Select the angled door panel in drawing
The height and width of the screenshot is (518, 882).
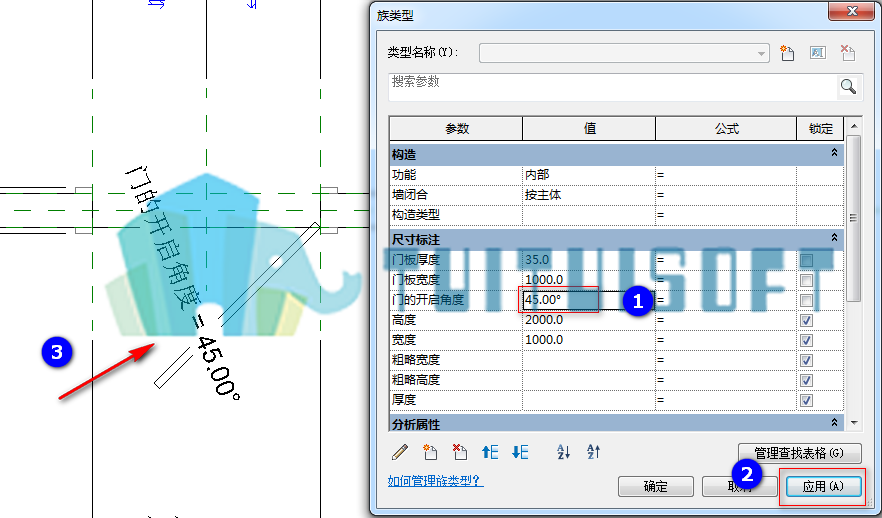237,305
